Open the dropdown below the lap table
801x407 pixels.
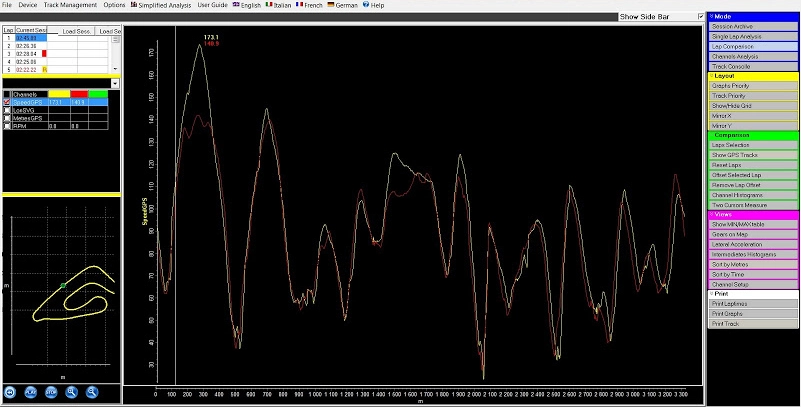pos(115,84)
